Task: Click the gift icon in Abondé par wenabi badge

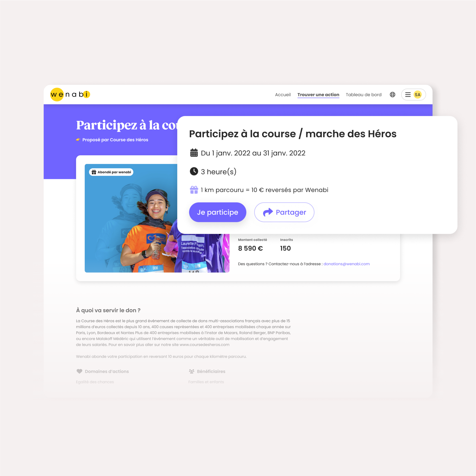Action: tap(94, 172)
